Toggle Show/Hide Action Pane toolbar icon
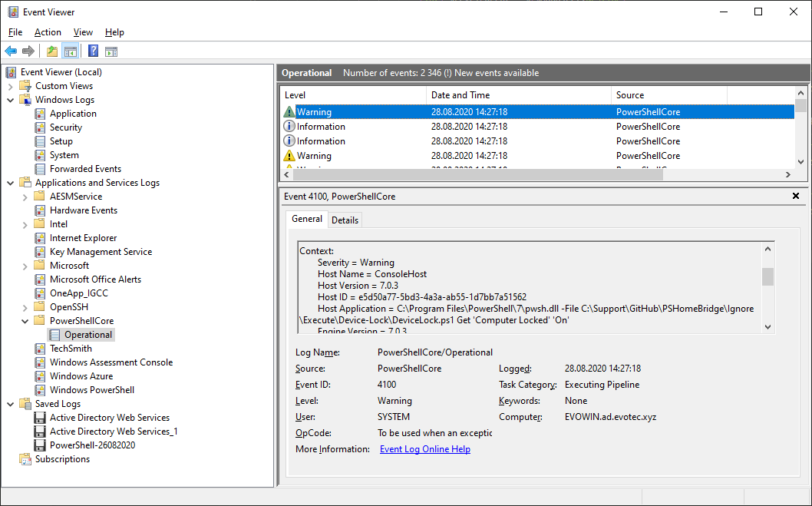The image size is (812, 506). click(x=111, y=51)
